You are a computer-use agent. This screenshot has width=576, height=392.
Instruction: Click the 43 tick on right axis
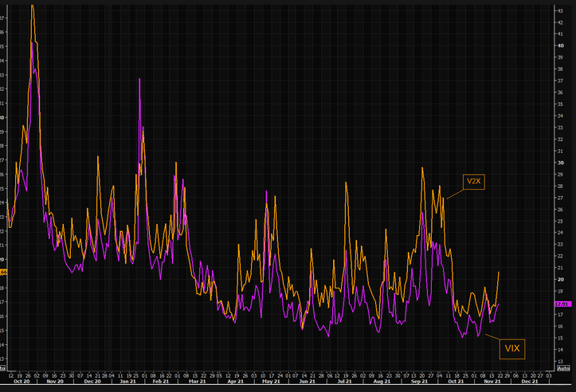coord(561,11)
